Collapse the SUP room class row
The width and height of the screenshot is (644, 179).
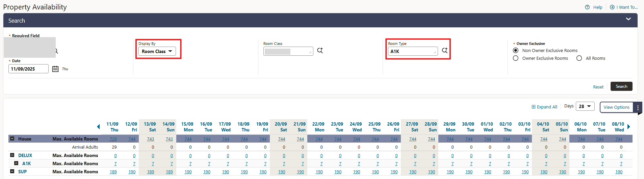pos(12,171)
